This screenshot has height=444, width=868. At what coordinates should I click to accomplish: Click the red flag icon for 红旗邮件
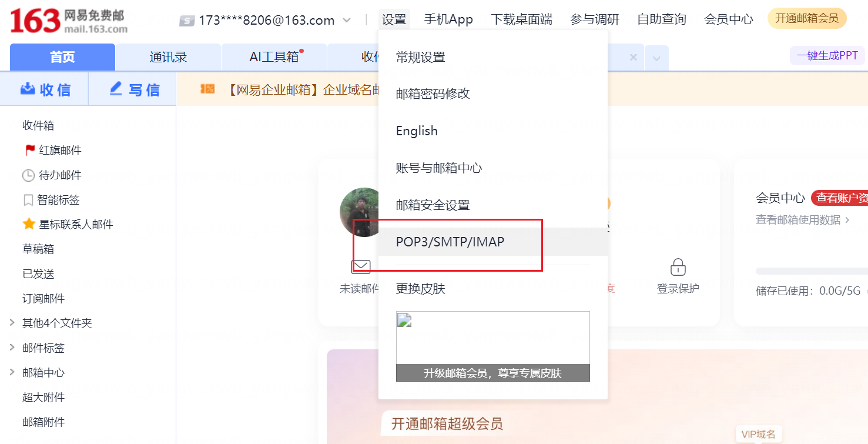point(30,151)
